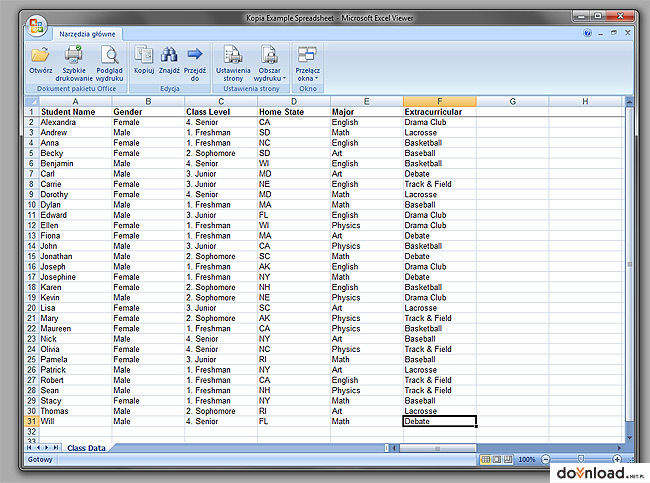This screenshot has width=650, height=483.
Task: Select the Extracurricular header cell
Action: click(439, 112)
